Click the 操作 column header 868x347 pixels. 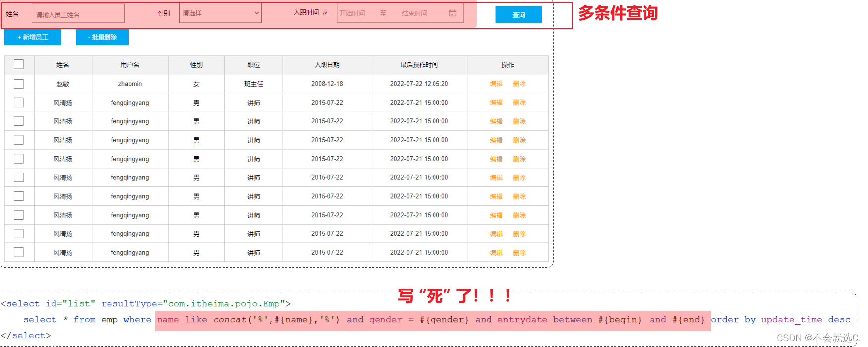[x=508, y=65]
